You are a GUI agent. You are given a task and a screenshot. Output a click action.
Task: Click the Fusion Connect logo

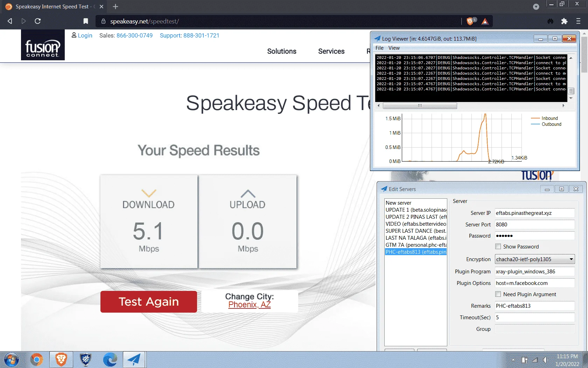tap(43, 45)
